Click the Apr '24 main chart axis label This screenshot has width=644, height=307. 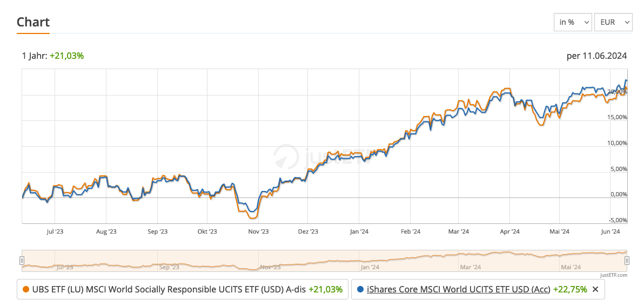tap(509, 231)
